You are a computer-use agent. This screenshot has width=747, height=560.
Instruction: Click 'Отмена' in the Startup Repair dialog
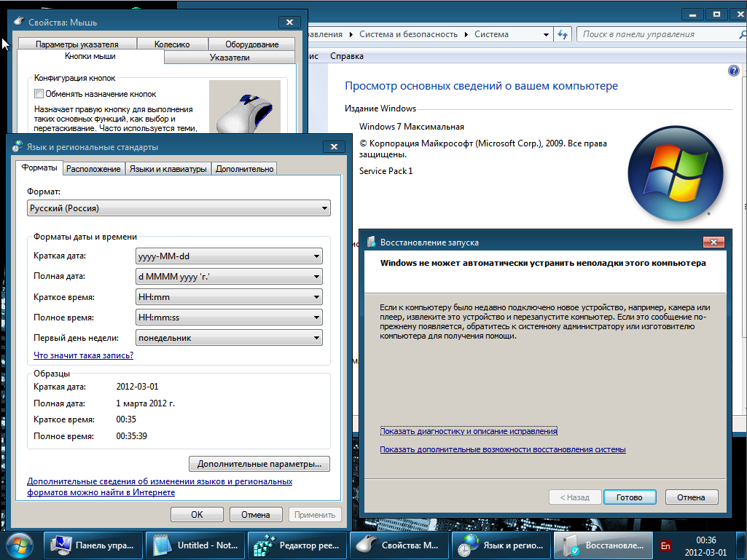pyautogui.click(x=692, y=497)
